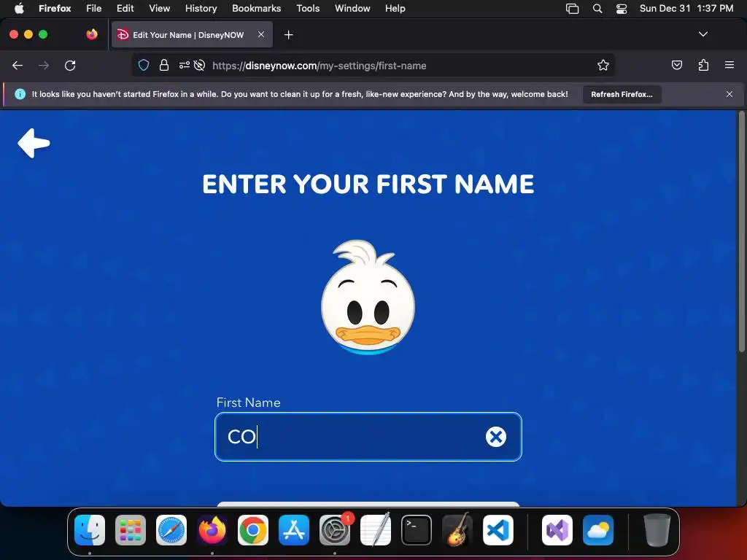747x560 pixels.
Task: Click into the First Name input field
Action: 368,437
